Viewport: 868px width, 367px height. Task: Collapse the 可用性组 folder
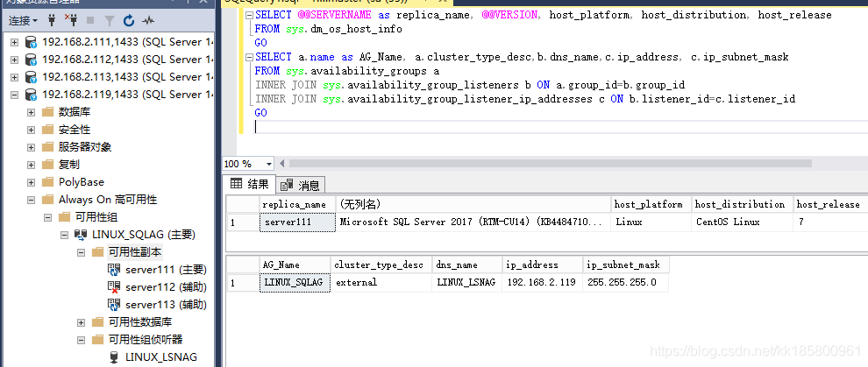[48, 217]
